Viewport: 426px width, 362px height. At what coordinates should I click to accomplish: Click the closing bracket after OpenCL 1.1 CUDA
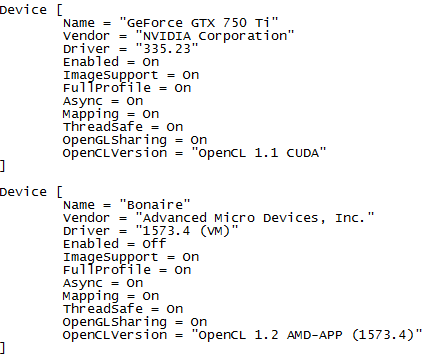[2, 166]
